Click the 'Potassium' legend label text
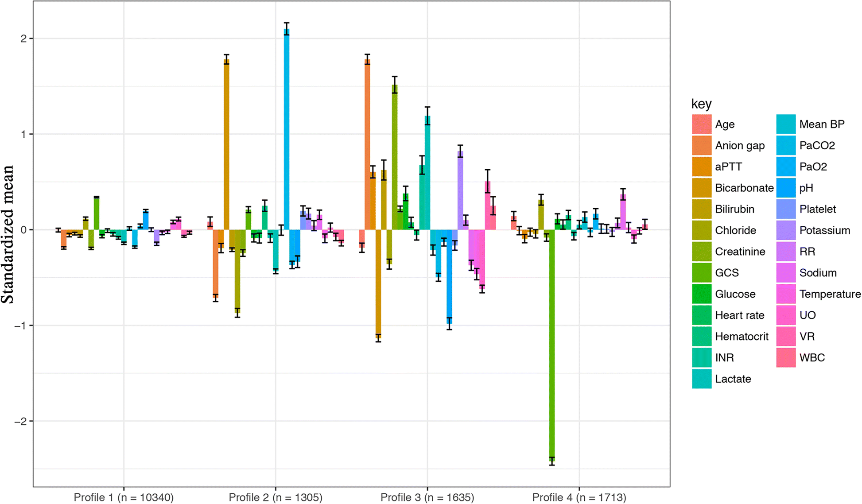Image resolution: width=862 pixels, height=504 pixels. tap(825, 230)
